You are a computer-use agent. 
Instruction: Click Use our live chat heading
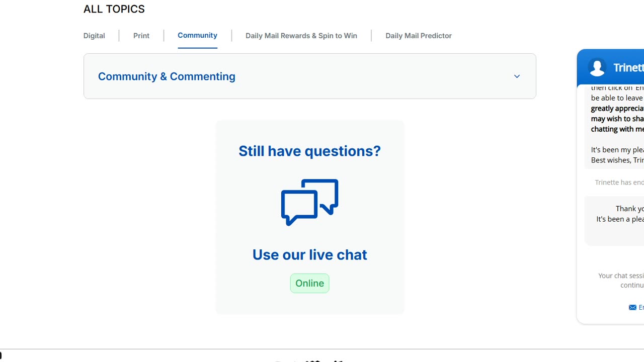(310, 254)
